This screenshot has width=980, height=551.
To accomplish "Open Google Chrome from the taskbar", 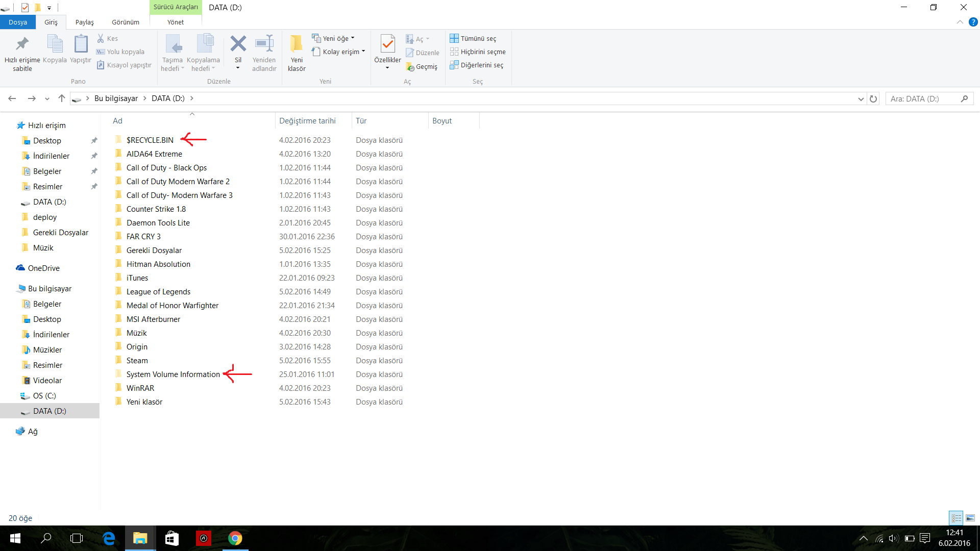I will [x=235, y=538].
